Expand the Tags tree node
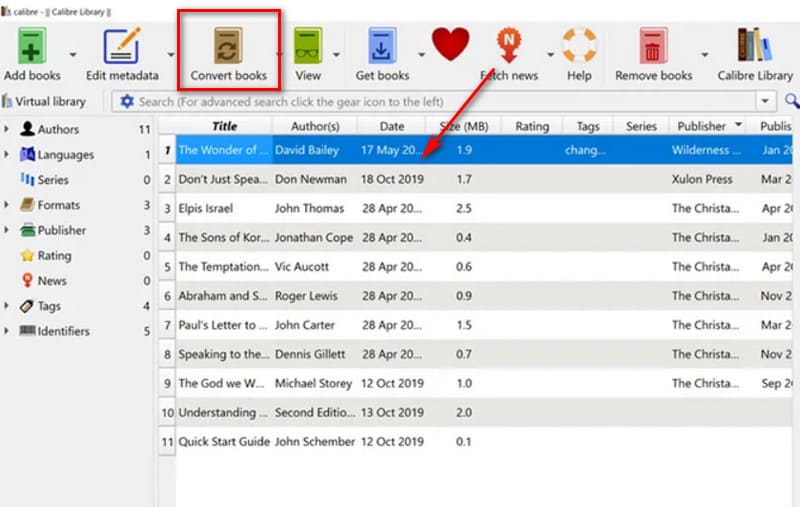This screenshot has width=800, height=507. [6, 306]
